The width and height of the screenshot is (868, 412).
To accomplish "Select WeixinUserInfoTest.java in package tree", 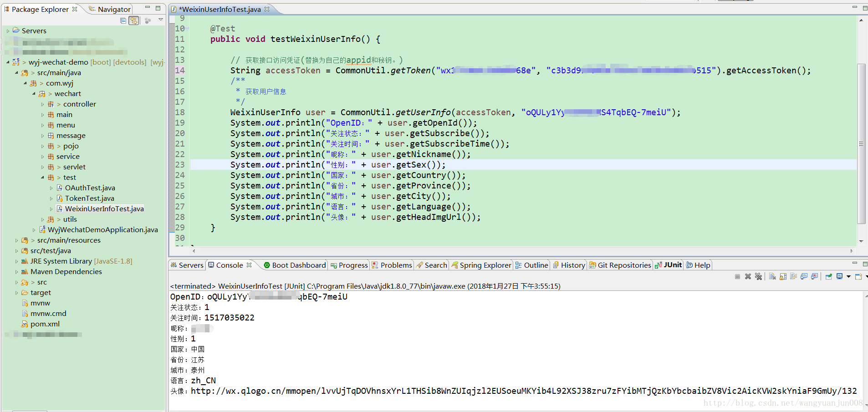I will pos(104,209).
